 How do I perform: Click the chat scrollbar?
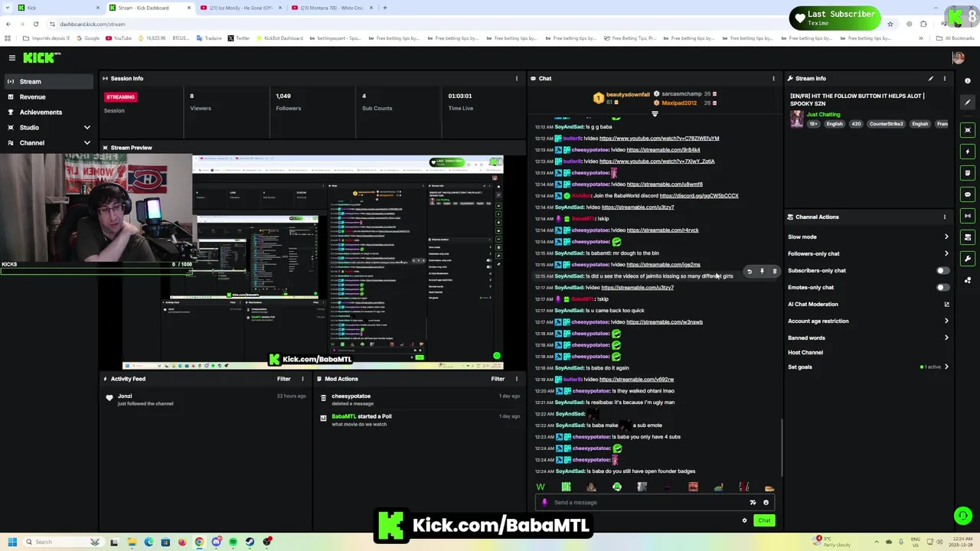pos(781,448)
